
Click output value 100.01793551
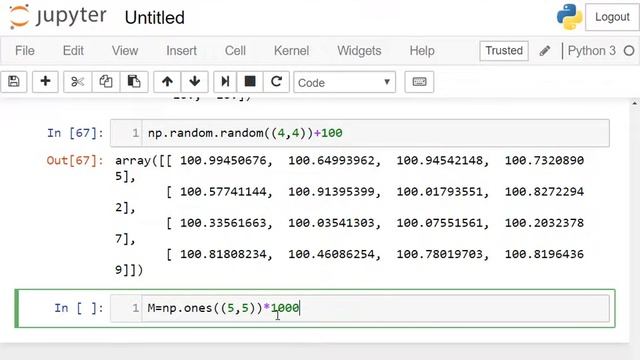point(440,192)
